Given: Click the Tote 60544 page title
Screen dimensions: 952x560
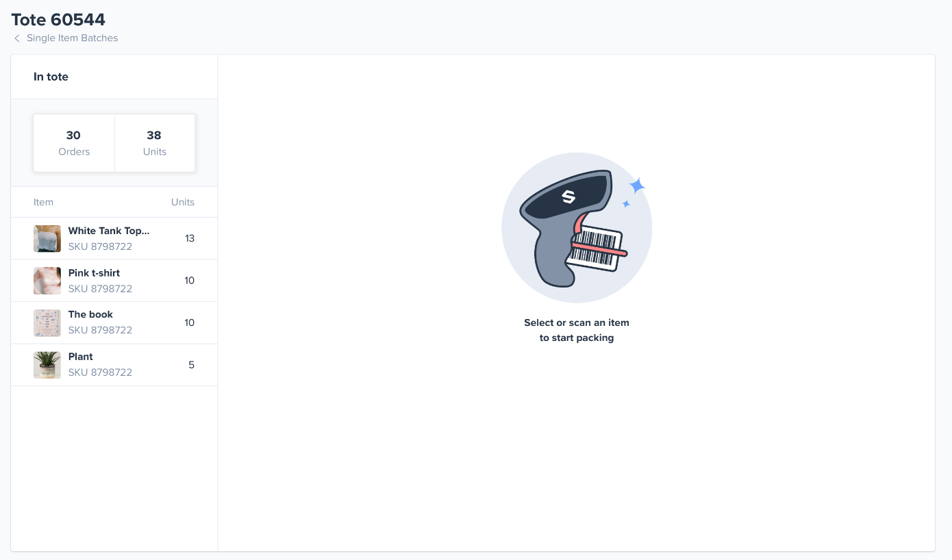Looking at the screenshot, I should (58, 19).
